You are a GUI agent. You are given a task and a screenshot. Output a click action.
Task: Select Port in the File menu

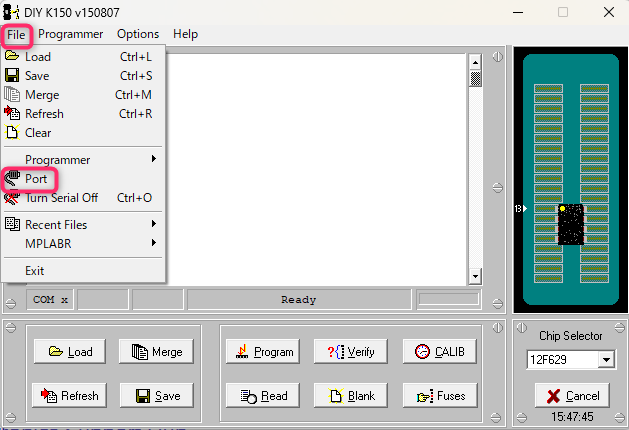[x=83, y=179]
